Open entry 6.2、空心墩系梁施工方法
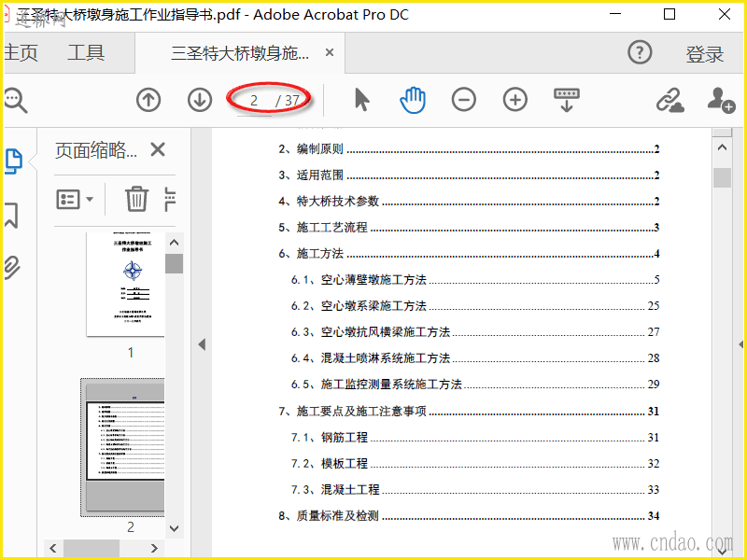 tap(475, 306)
